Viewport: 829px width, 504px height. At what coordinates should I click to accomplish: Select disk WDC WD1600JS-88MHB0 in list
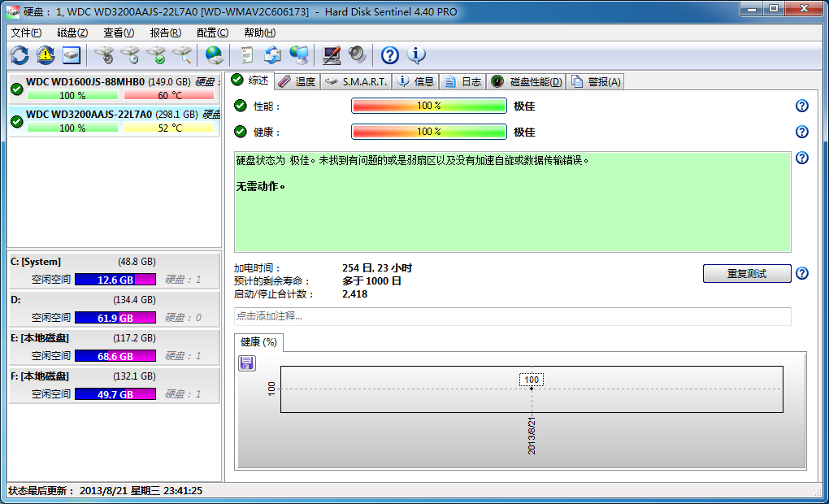115,89
